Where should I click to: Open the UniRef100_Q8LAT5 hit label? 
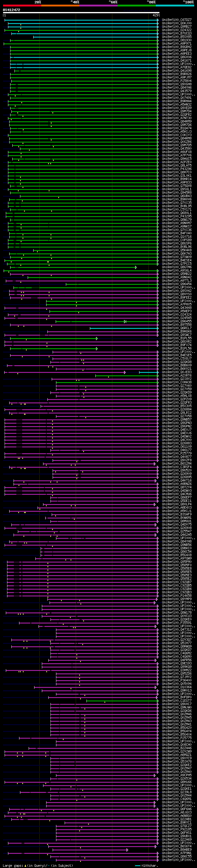pos(177,165)
